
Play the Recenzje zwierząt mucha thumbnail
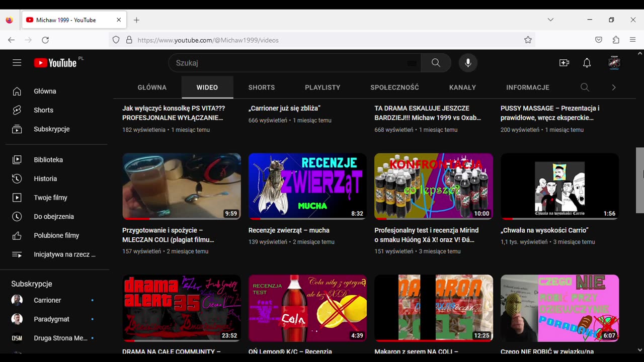(307, 187)
